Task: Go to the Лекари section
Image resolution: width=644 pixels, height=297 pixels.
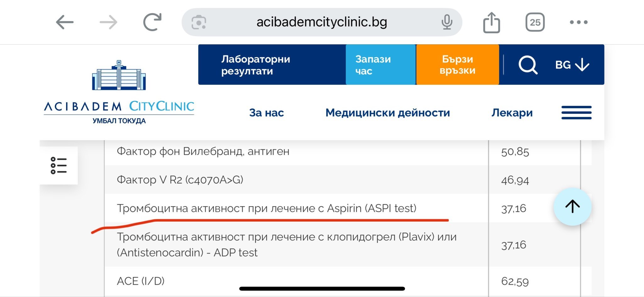Action: pyautogui.click(x=512, y=113)
